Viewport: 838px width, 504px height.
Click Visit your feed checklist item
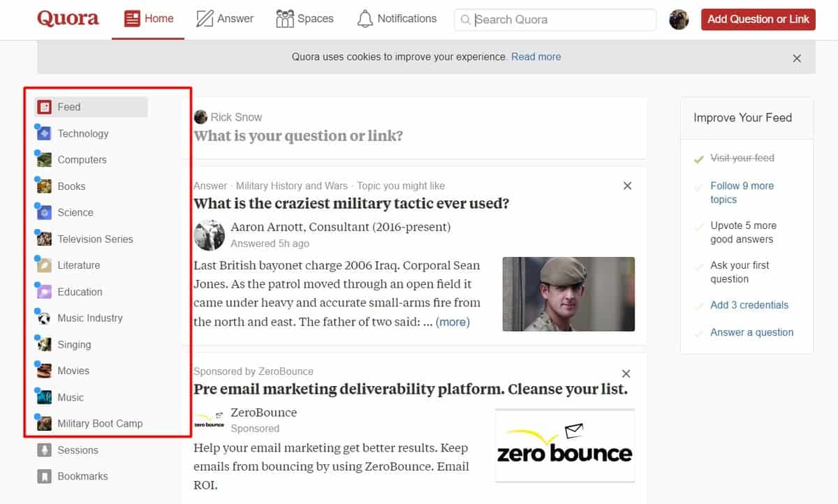[742, 158]
